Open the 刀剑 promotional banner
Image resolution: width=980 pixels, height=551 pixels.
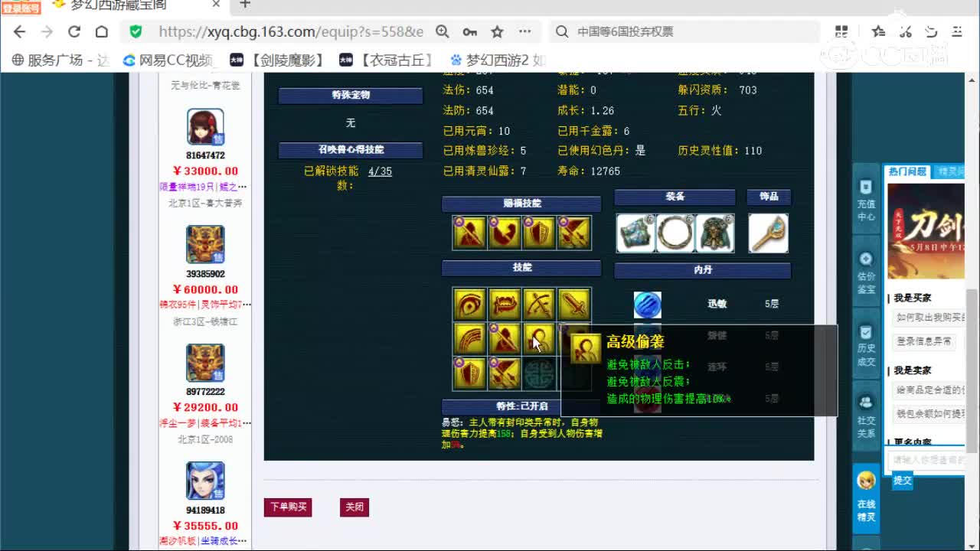tap(926, 230)
